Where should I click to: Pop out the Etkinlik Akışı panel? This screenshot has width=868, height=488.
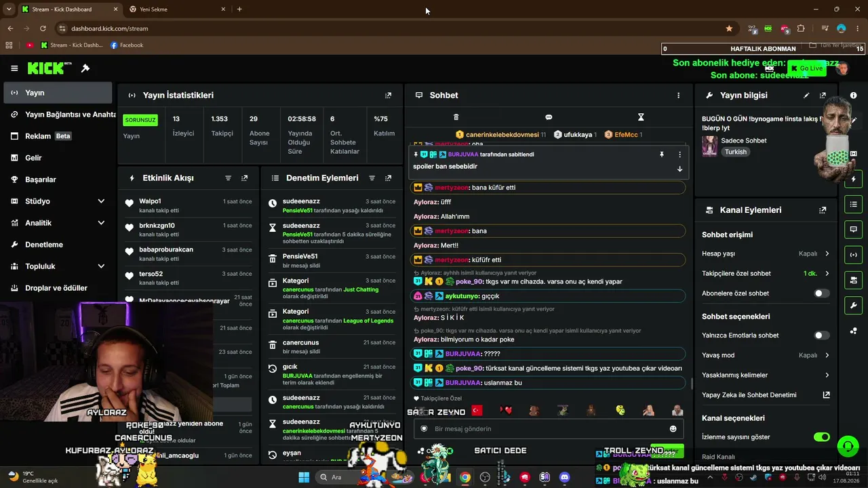tap(244, 178)
